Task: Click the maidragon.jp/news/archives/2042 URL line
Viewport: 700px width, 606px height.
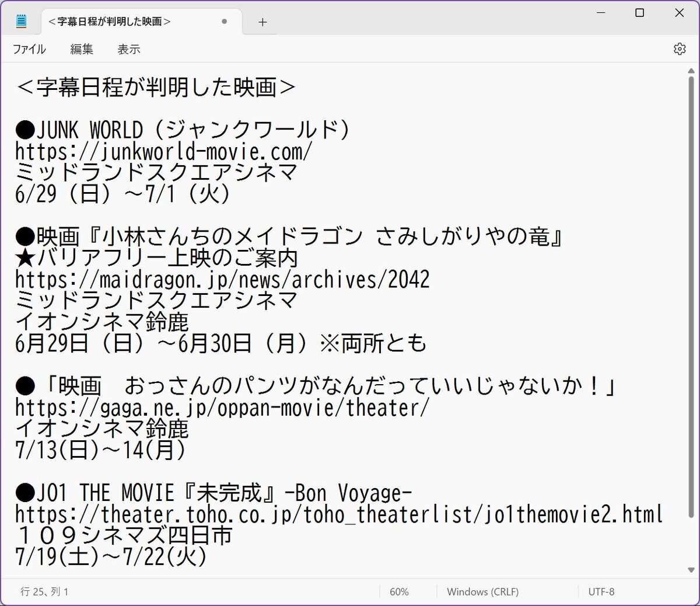Action: tap(222, 279)
